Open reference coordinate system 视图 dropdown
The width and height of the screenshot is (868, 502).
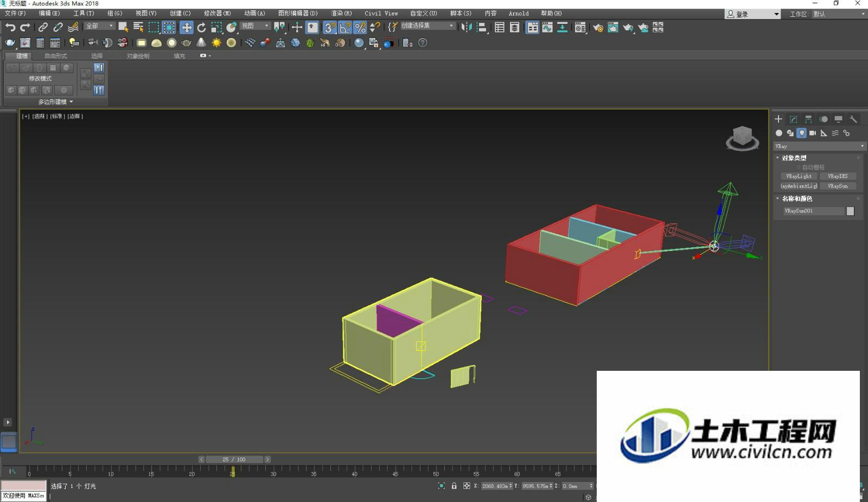[255, 26]
